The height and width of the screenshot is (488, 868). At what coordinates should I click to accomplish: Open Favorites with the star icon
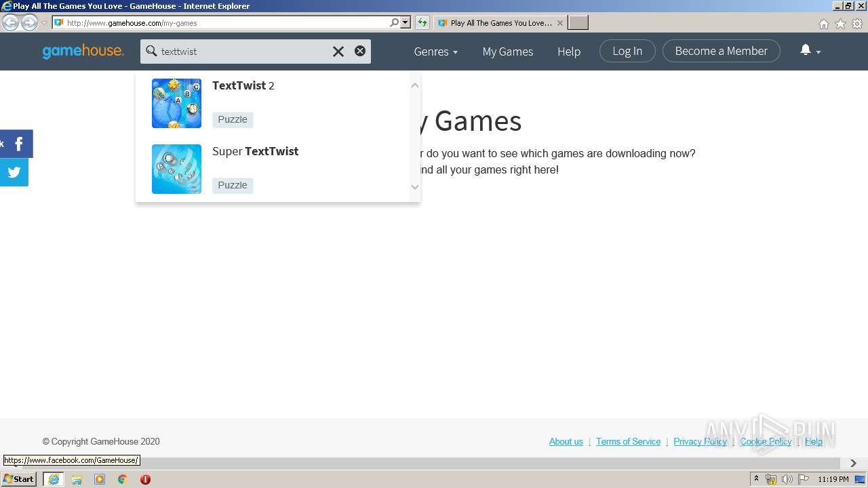(x=840, y=24)
